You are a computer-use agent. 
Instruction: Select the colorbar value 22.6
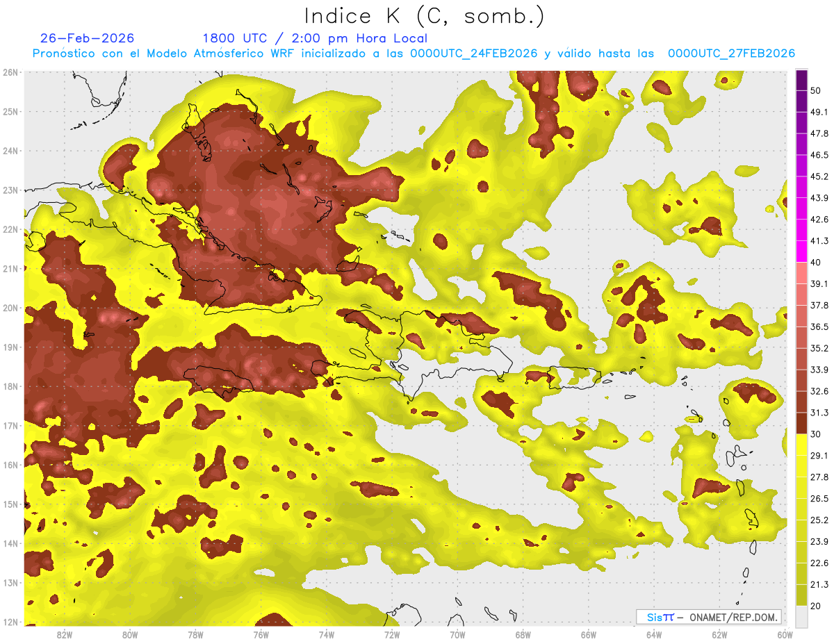tap(819, 563)
